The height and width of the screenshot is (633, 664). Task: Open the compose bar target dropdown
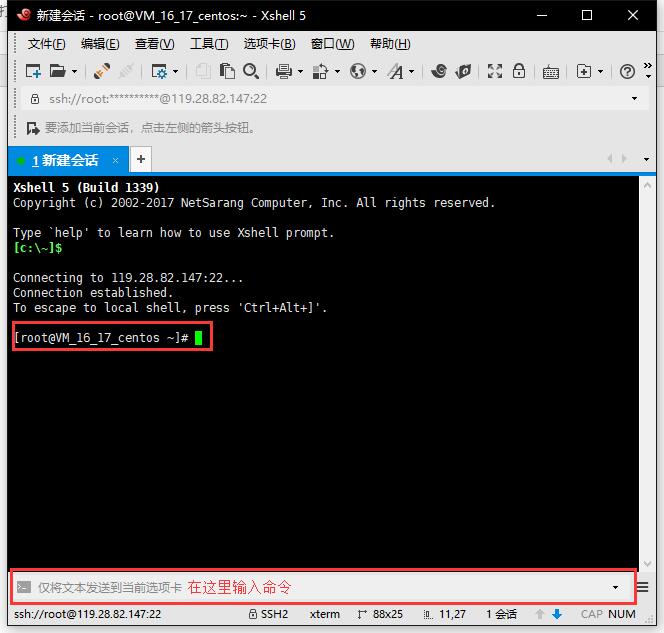[615, 587]
